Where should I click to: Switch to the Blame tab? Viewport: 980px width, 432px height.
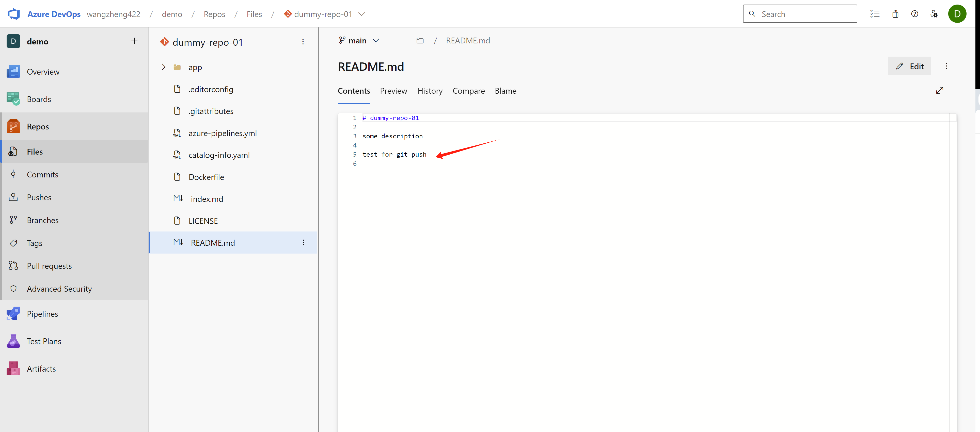pyautogui.click(x=505, y=91)
